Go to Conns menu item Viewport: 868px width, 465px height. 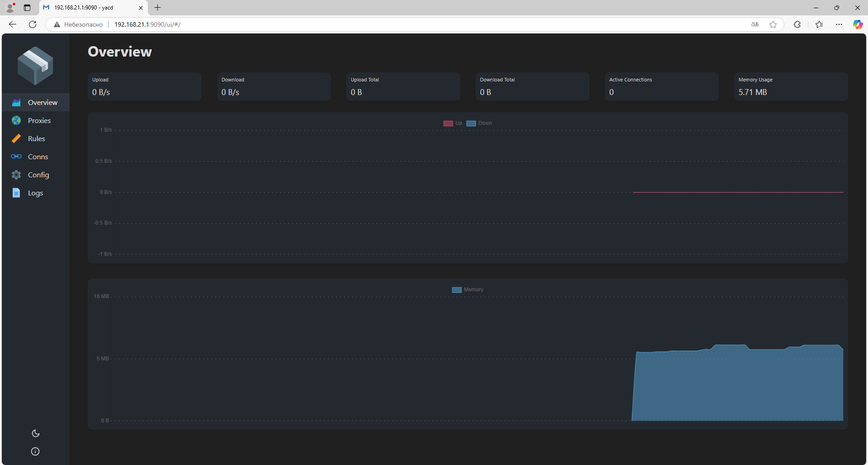pyautogui.click(x=36, y=157)
